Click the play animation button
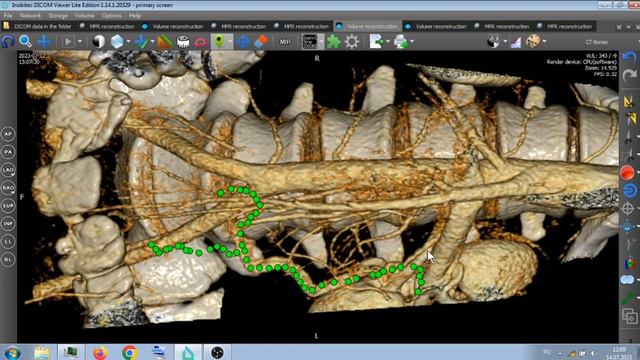Image resolution: width=640 pixels, height=360 pixels. tap(68, 41)
